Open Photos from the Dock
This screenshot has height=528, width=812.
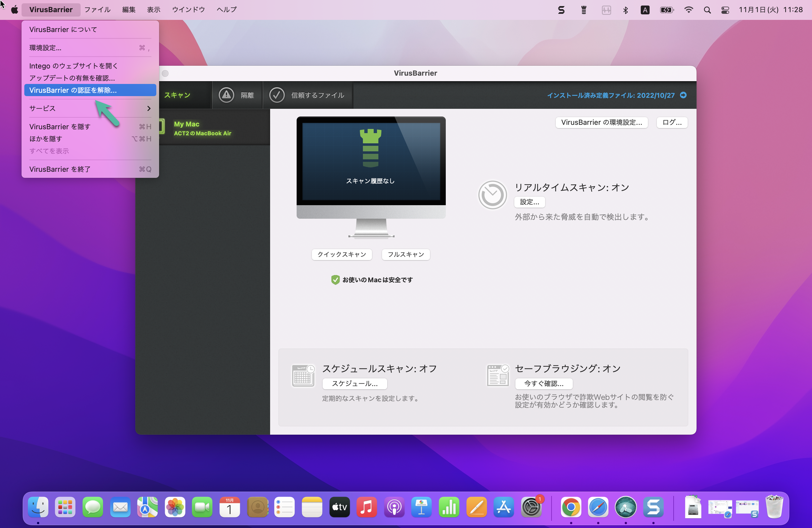click(x=175, y=507)
